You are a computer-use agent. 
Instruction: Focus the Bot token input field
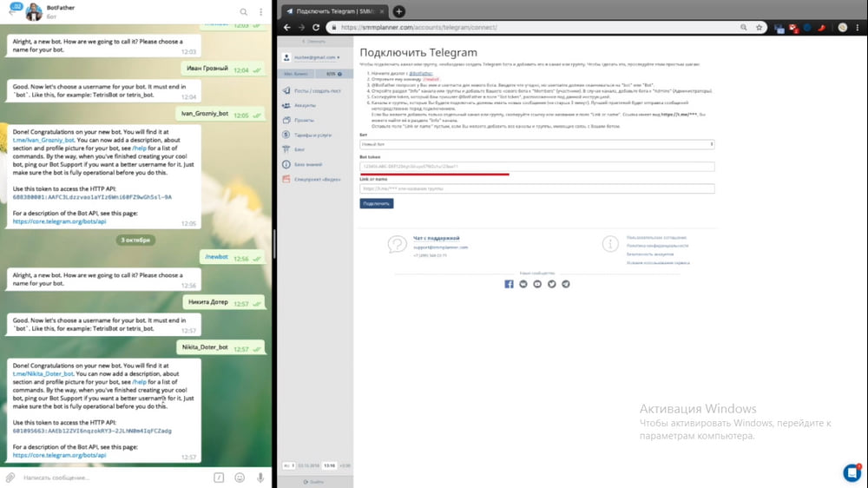(537, 167)
